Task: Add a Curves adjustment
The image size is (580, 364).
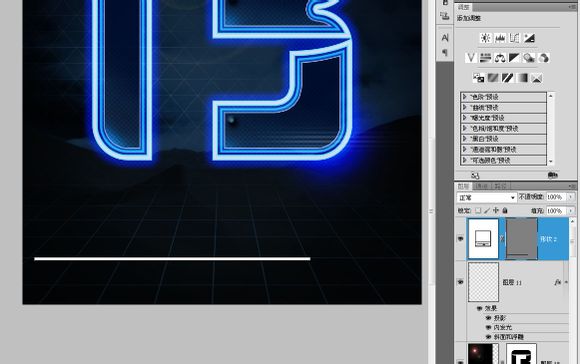Action: pyautogui.click(x=514, y=38)
